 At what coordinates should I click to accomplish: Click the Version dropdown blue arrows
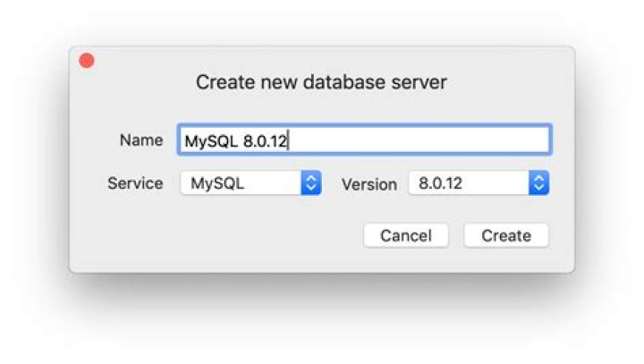538,183
